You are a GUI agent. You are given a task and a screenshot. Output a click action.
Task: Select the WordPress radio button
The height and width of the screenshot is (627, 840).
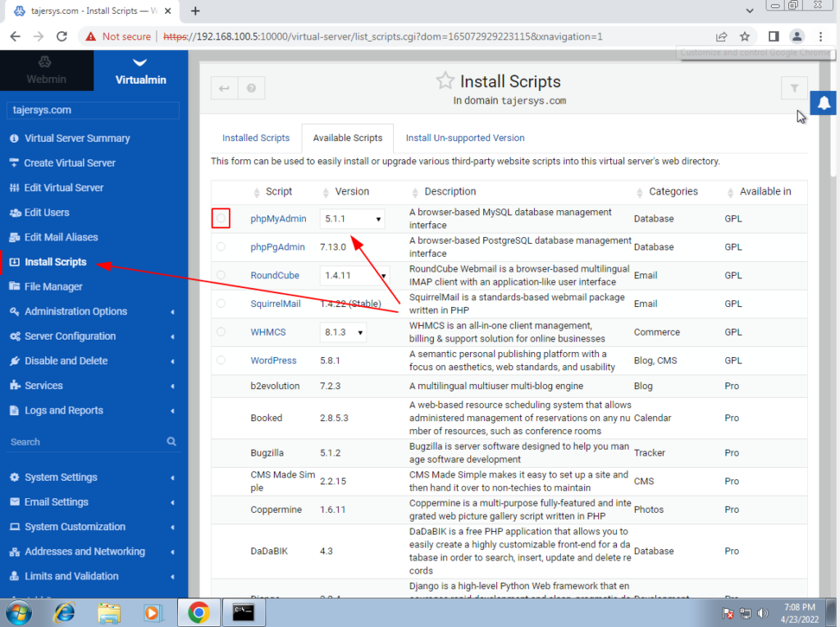tap(221, 360)
